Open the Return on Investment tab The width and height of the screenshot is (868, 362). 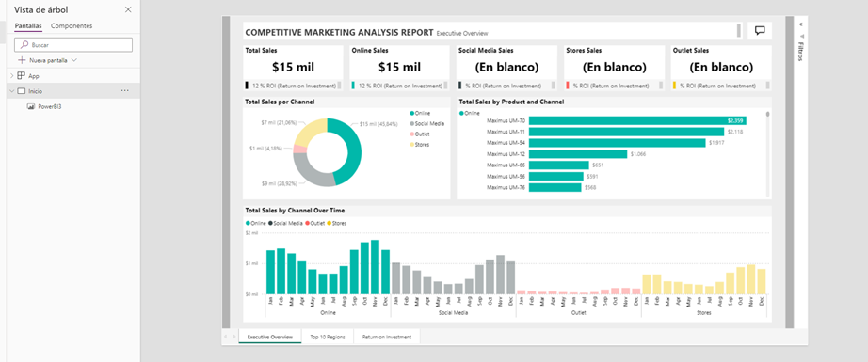coord(386,337)
